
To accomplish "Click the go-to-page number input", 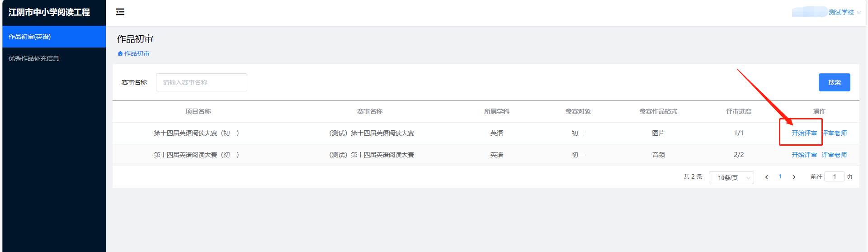I will click(x=834, y=176).
